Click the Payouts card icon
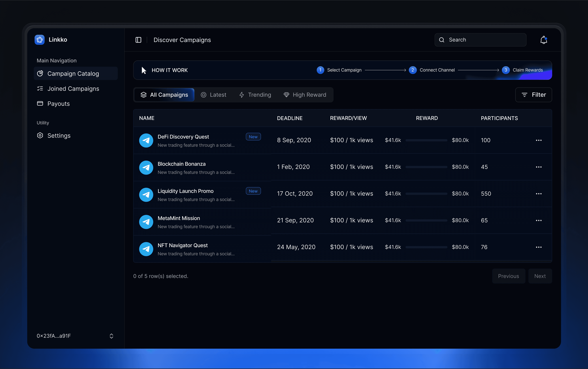Viewport: 588px width, 369px height. click(40, 103)
